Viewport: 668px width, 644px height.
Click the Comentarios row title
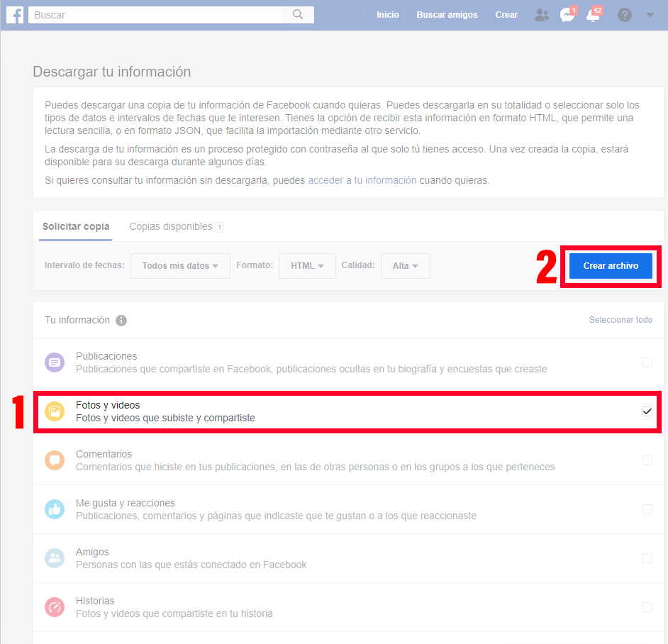(104, 454)
